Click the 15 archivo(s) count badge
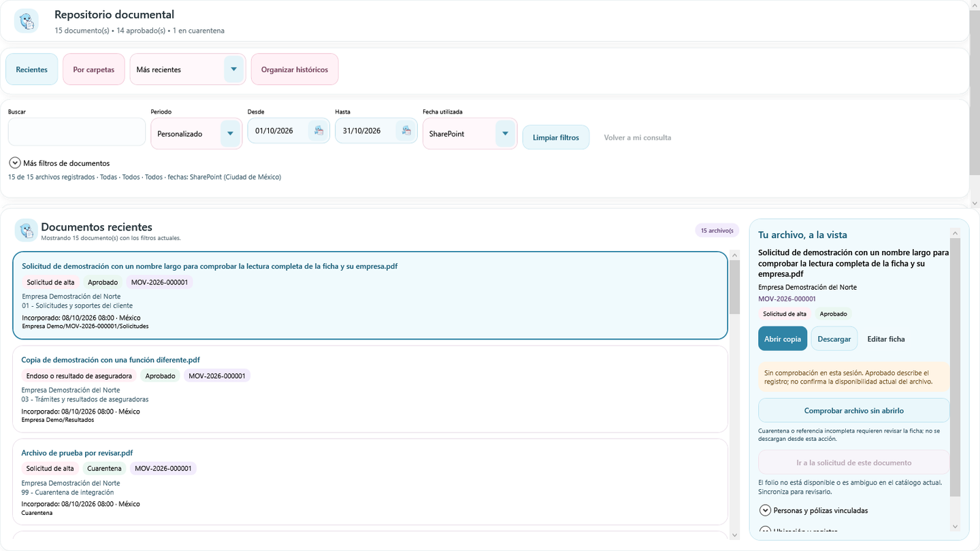The height and width of the screenshot is (551, 980). [x=717, y=231]
